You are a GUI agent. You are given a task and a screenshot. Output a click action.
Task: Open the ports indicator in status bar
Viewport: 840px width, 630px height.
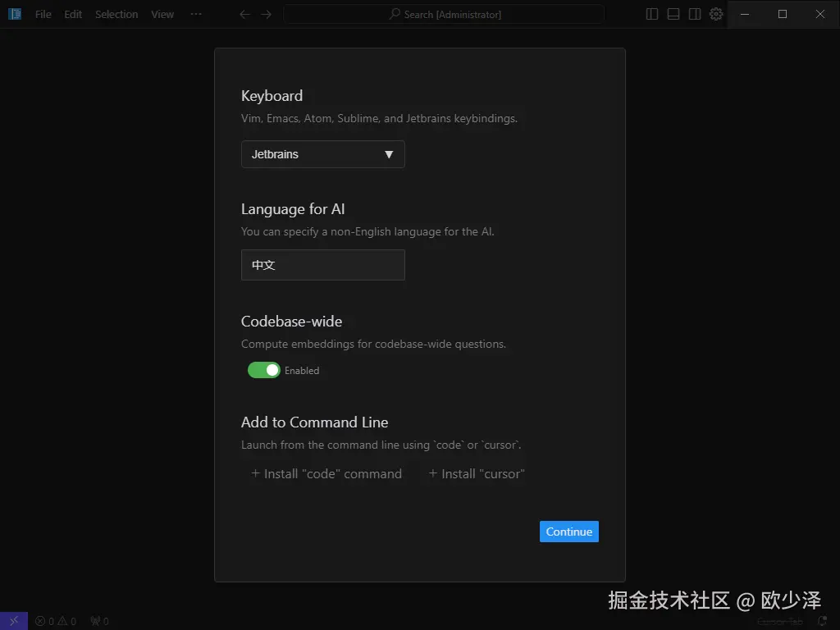[99, 622]
